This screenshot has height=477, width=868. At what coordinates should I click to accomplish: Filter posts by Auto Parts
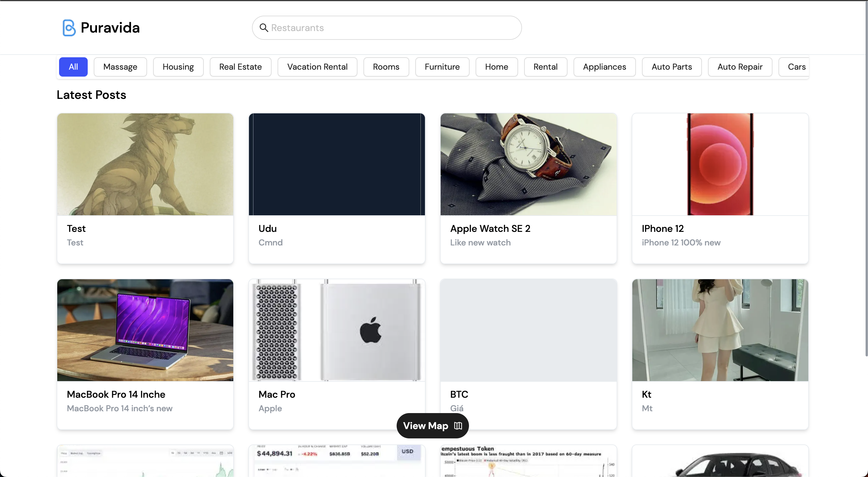pos(672,67)
